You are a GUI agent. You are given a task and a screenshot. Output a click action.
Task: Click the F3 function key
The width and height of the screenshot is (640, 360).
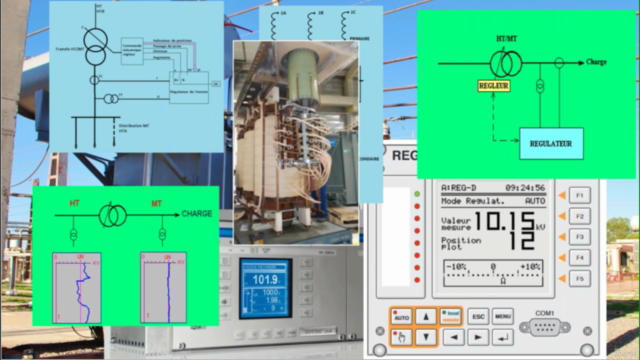[580, 237]
